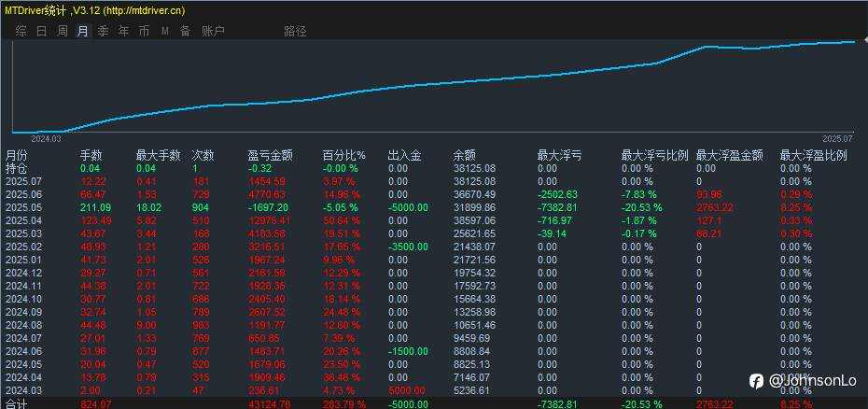Open the mtdriver.cn link in title

144,10
